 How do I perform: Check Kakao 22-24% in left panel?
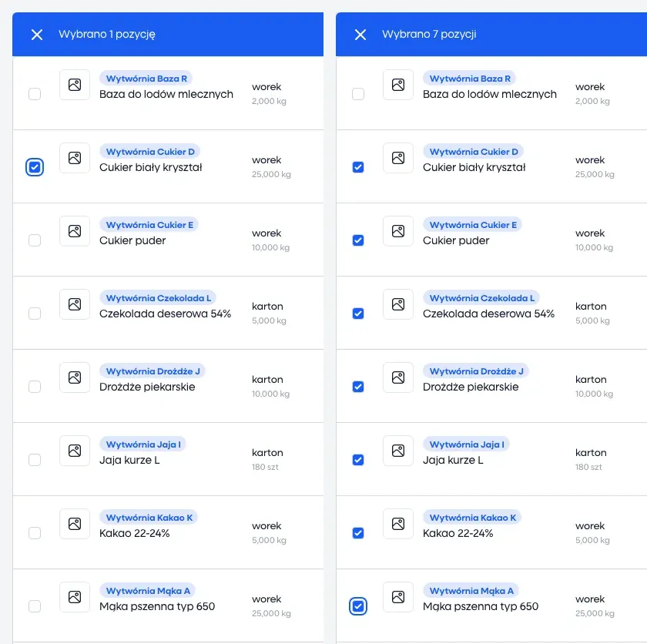35,533
